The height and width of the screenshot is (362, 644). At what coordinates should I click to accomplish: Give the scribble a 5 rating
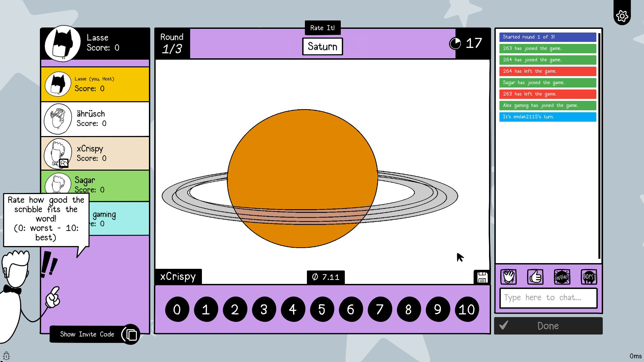point(322,309)
